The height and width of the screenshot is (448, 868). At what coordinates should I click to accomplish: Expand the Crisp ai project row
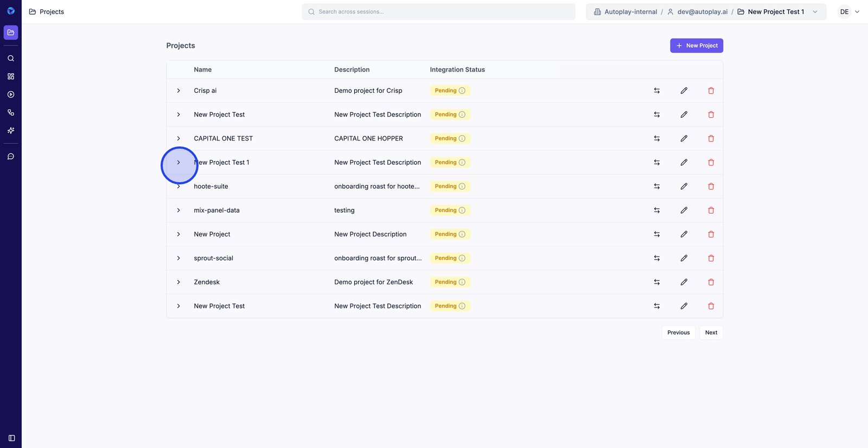tap(178, 91)
